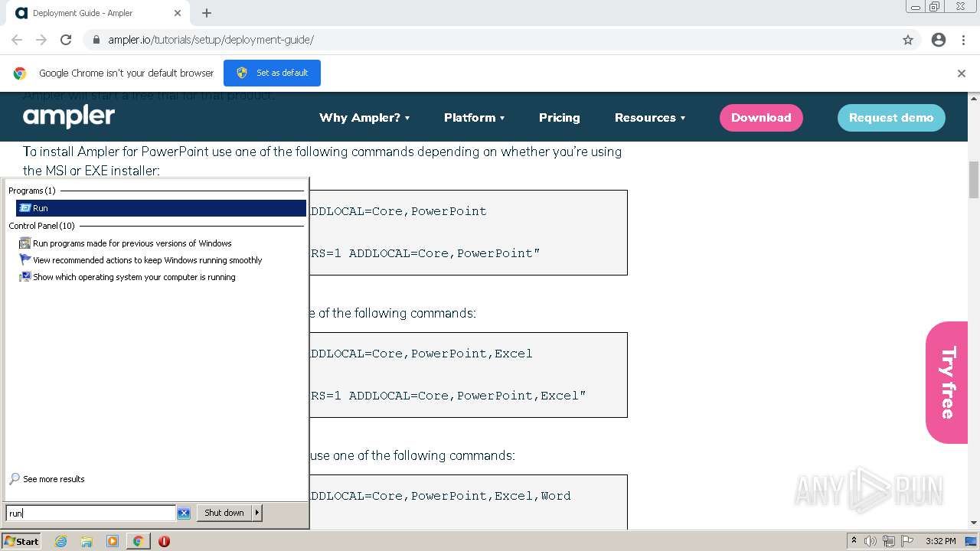Bookmark this page with the star icon

point(908,40)
